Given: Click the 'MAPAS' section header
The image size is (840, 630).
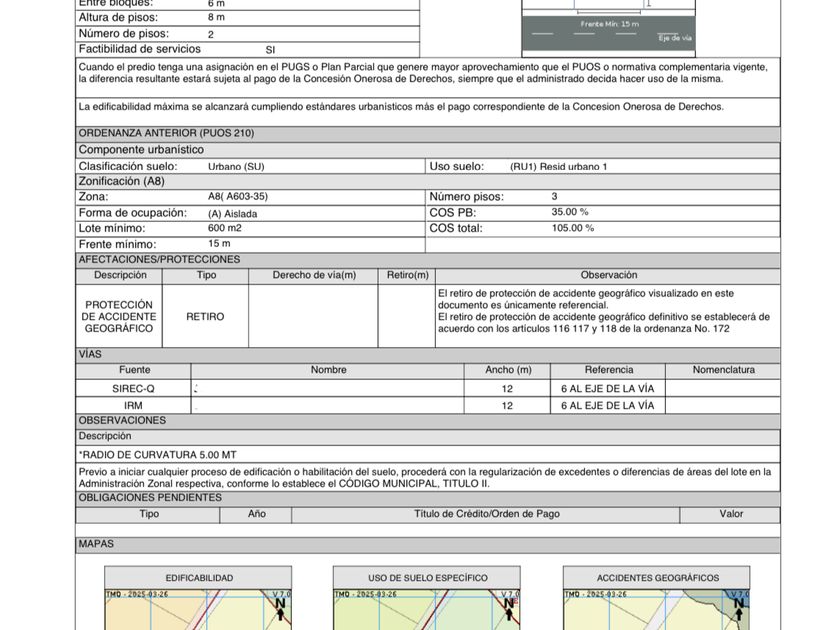Looking at the screenshot, I should click(428, 545).
